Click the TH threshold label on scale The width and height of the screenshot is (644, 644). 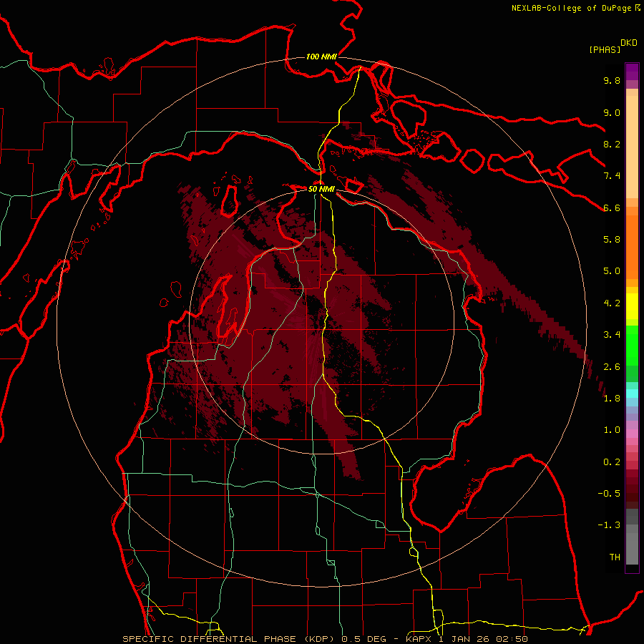tap(615, 557)
